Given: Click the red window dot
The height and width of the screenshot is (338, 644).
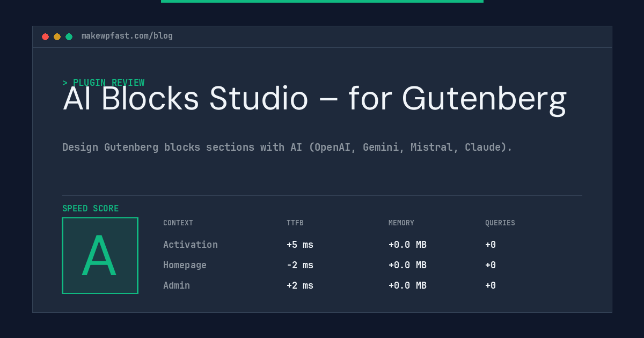Looking at the screenshot, I should 45,36.
